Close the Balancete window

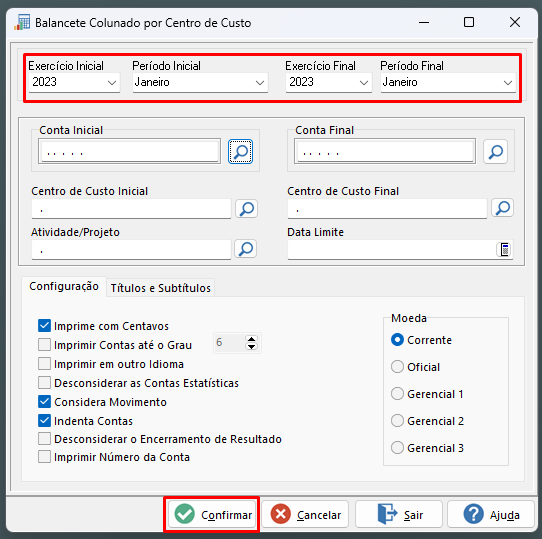[x=515, y=22]
